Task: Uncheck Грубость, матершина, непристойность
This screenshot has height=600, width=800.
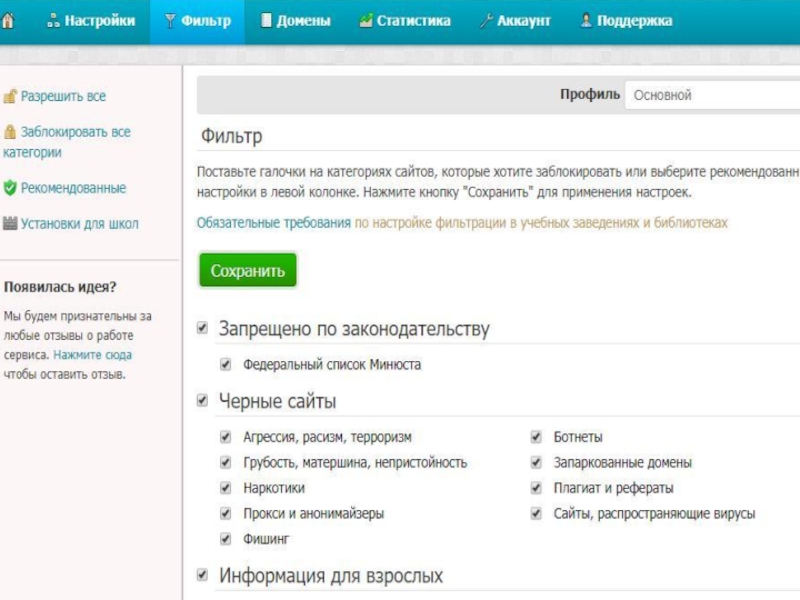Action: click(226, 462)
